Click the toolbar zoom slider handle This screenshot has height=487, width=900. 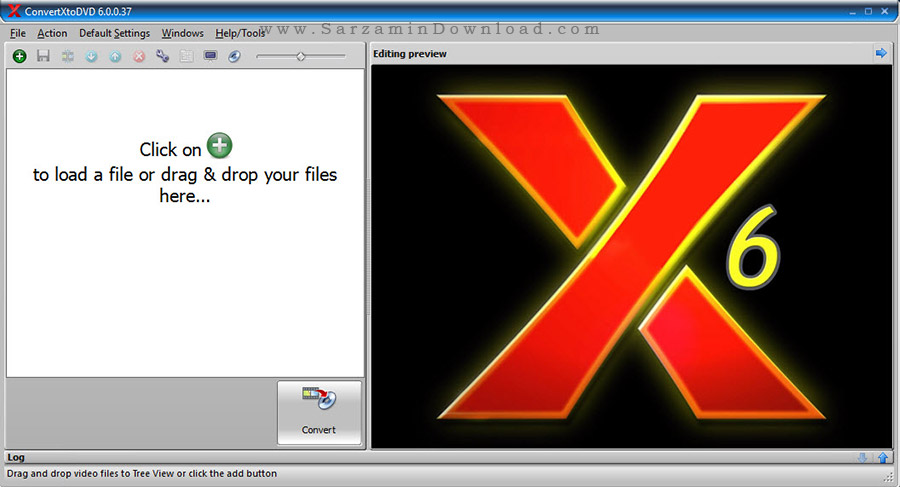[x=301, y=56]
